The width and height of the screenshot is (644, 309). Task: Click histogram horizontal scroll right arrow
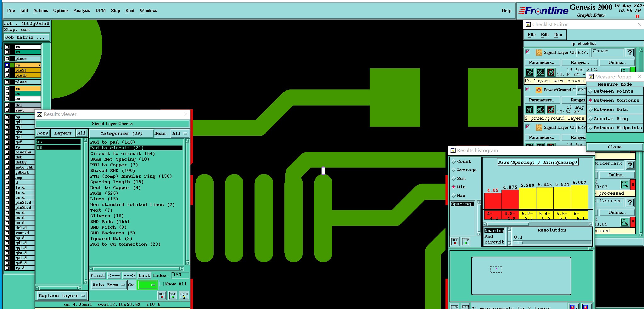coord(590,224)
